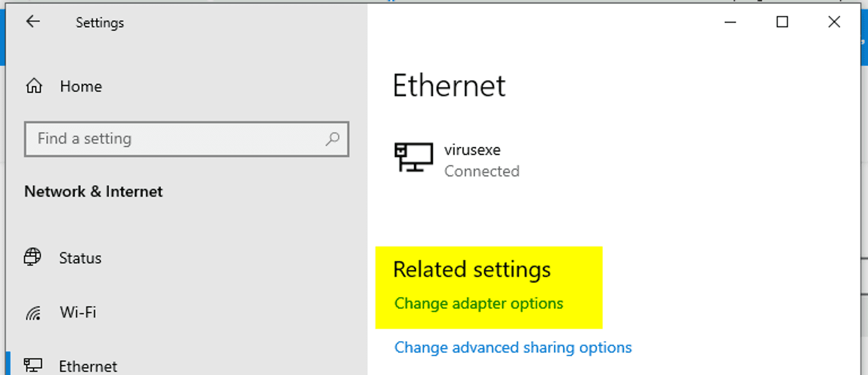Click the Connected status text
This screenshot has width=868, height=375.
coord(481,171)
